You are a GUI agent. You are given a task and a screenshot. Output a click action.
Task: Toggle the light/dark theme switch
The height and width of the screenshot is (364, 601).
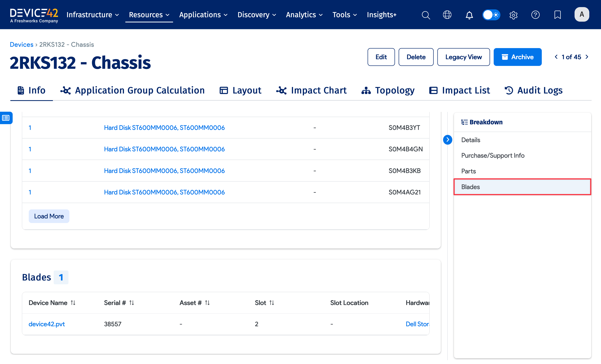pyautogui.click(x=491, y=15)
